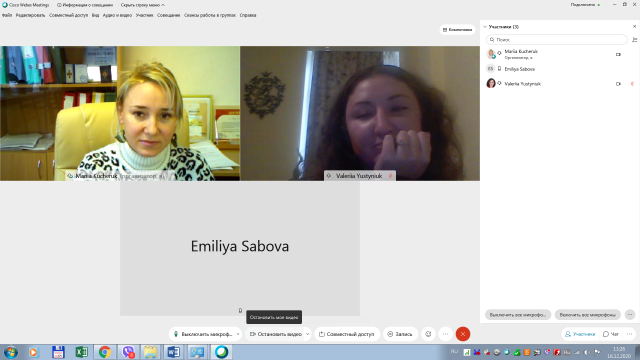Toggle the Участники panel button
Image resolution: width=640 pixels, height=360 pixels.
click(x=580, y=334)
